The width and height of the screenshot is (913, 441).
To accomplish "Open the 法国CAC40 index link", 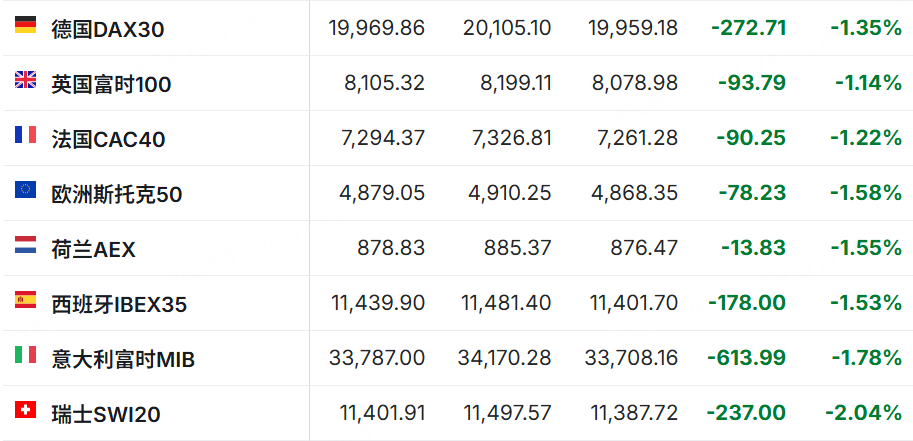I will pyautogui.click(x=108, y=140).
